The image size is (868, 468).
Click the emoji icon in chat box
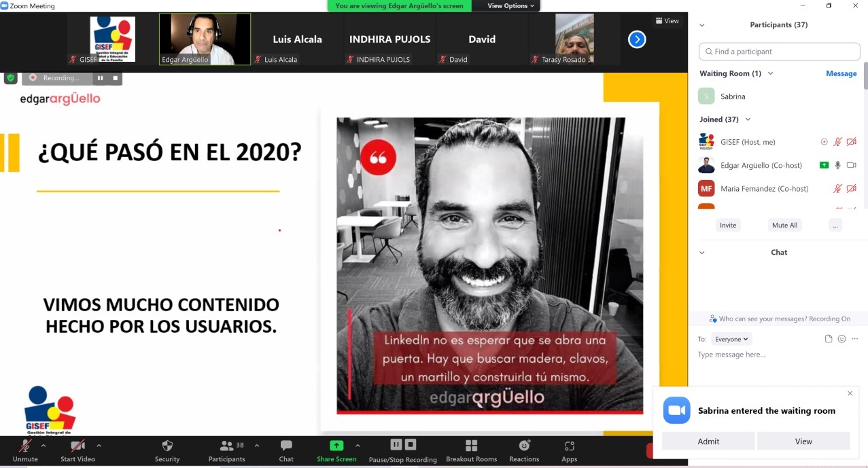tap(841, 339)
